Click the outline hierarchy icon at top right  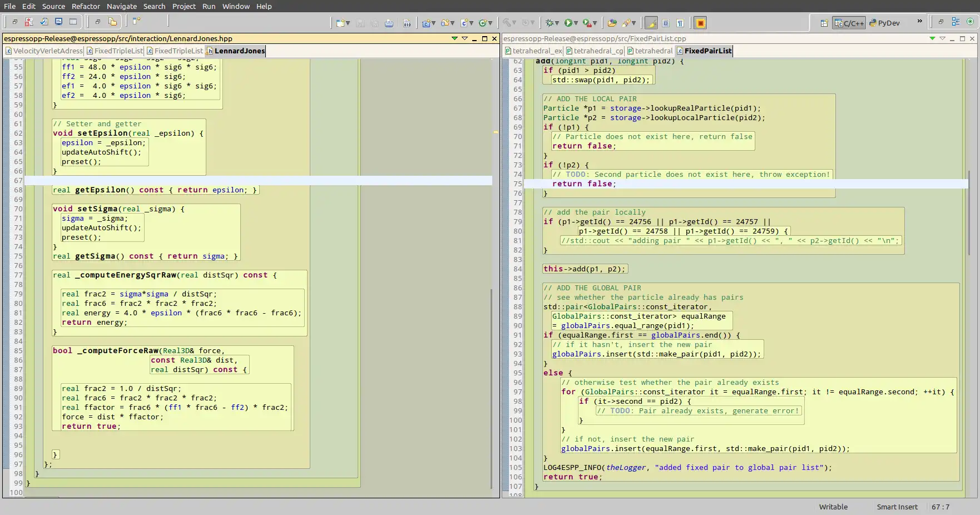tap(956, 22)
